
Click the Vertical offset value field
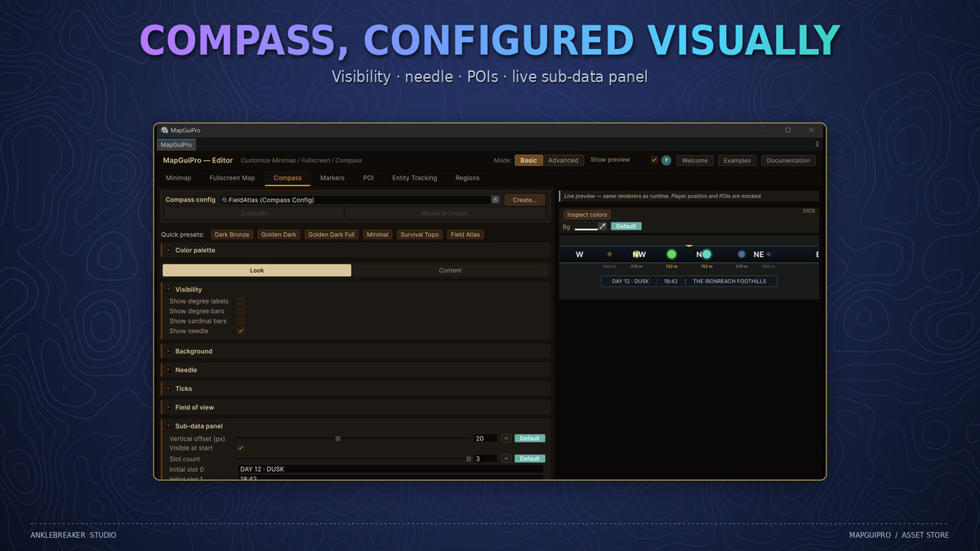pos(485,438)
